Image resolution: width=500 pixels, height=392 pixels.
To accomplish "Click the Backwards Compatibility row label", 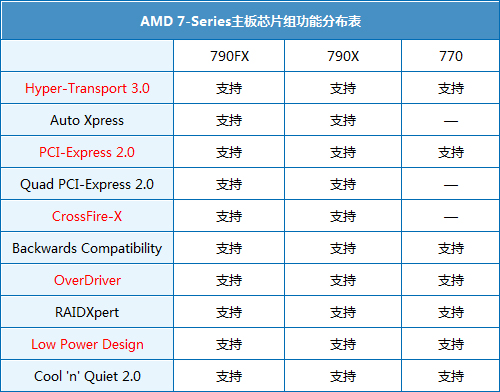I will (87, 248).
